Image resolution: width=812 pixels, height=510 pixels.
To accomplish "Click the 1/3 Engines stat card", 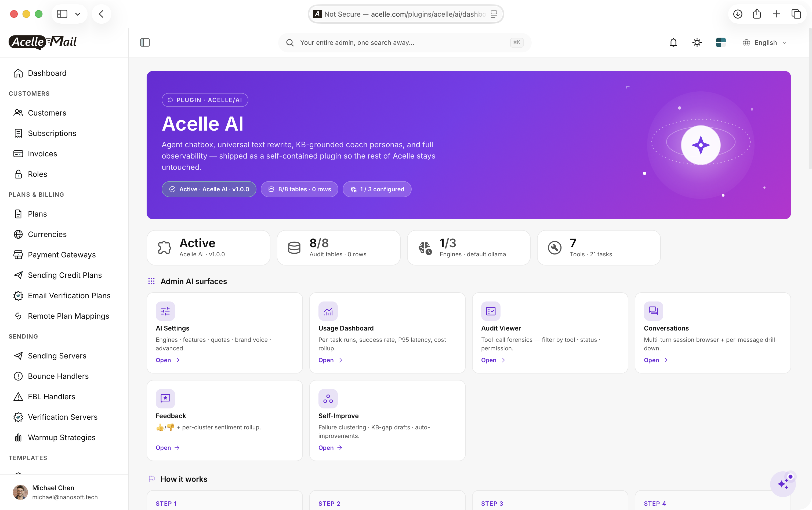I will coord(469,247).
